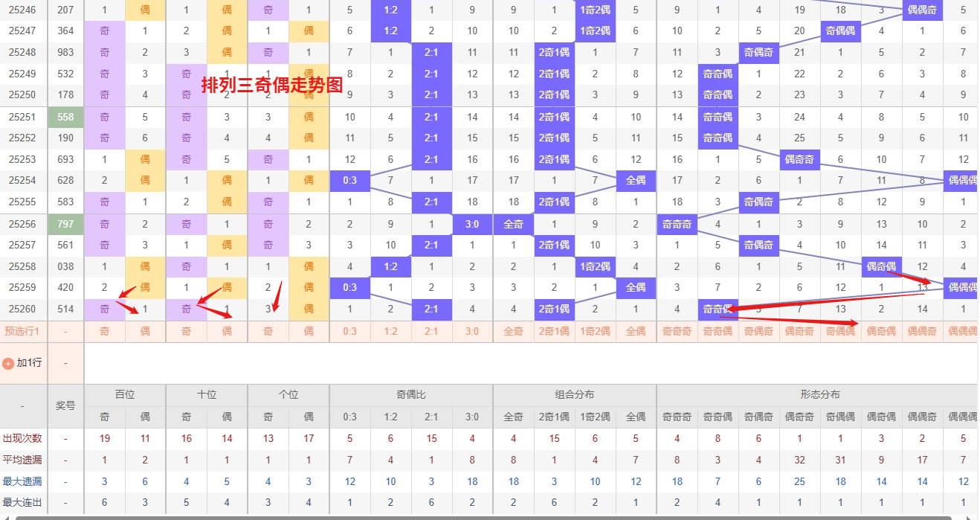
Task: Click the 奖号 header cell
Action: click(65, 406)
